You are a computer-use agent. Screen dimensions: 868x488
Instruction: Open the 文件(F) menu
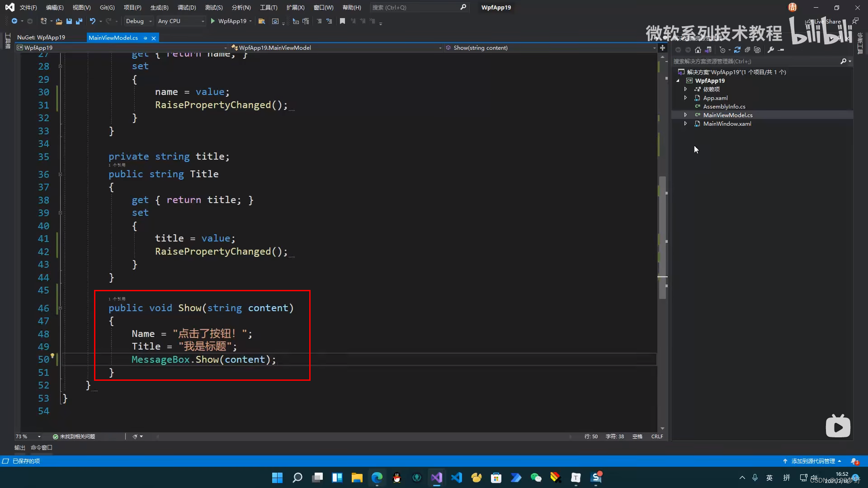[28, 7]
